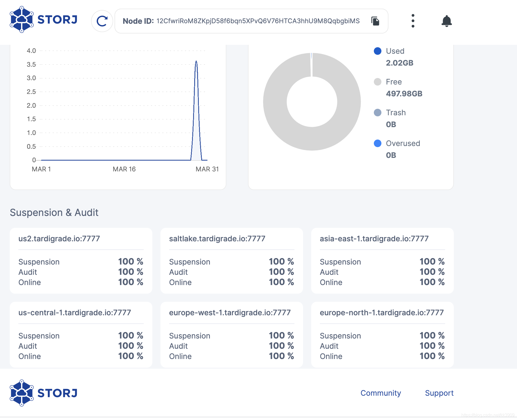This screenshot has height=420, width=517.
Task: Click the europe-west-1.tardigrade.io:7777 card title
Action: [x=230, y=313]
